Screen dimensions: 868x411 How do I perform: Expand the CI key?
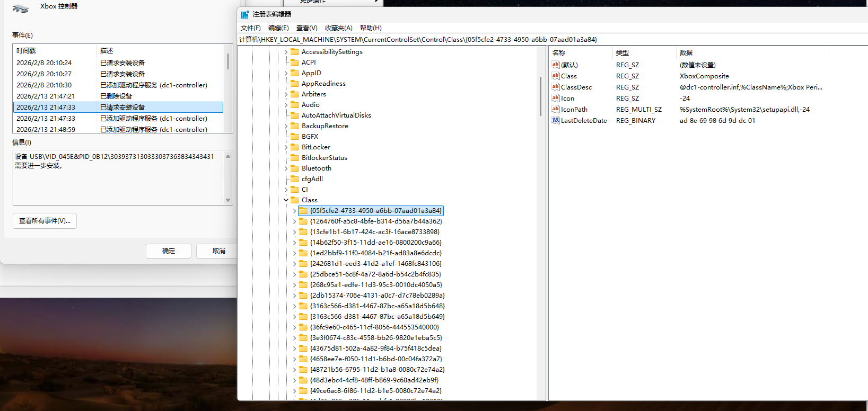[x=286, y=190]
